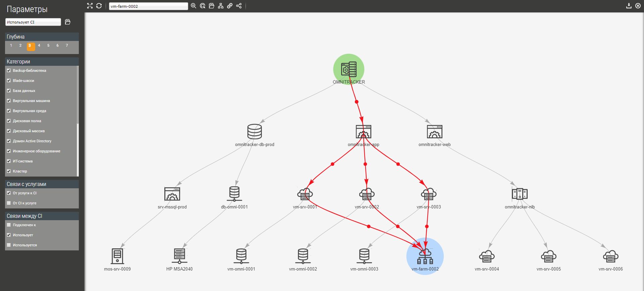The height and width of the screenshot is (291, 644).
Task: Click the fit-to-screen expand arrows icon
Action: (x=90, y=6)
